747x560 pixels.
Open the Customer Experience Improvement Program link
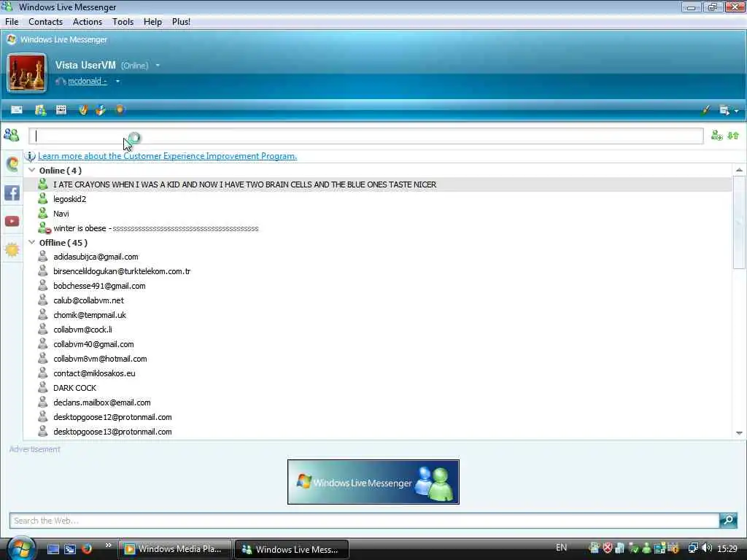click(167, 156)
